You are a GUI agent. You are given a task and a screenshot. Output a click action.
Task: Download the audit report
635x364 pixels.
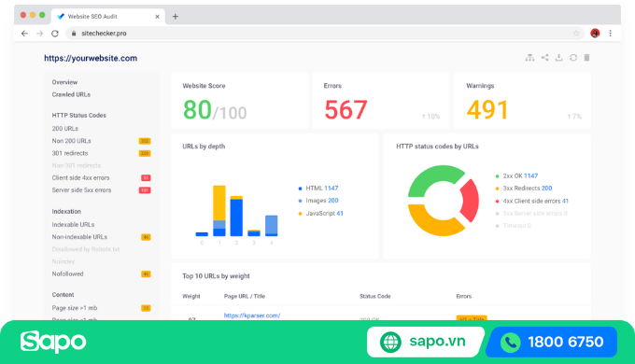[558, 58]
